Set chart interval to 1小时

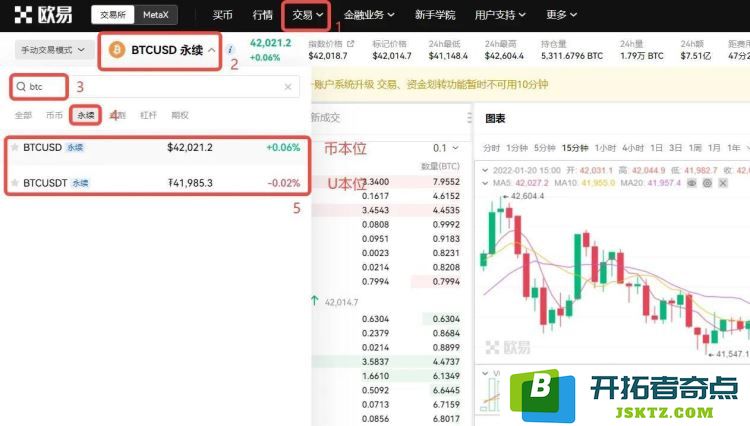[x=605, y=148]
